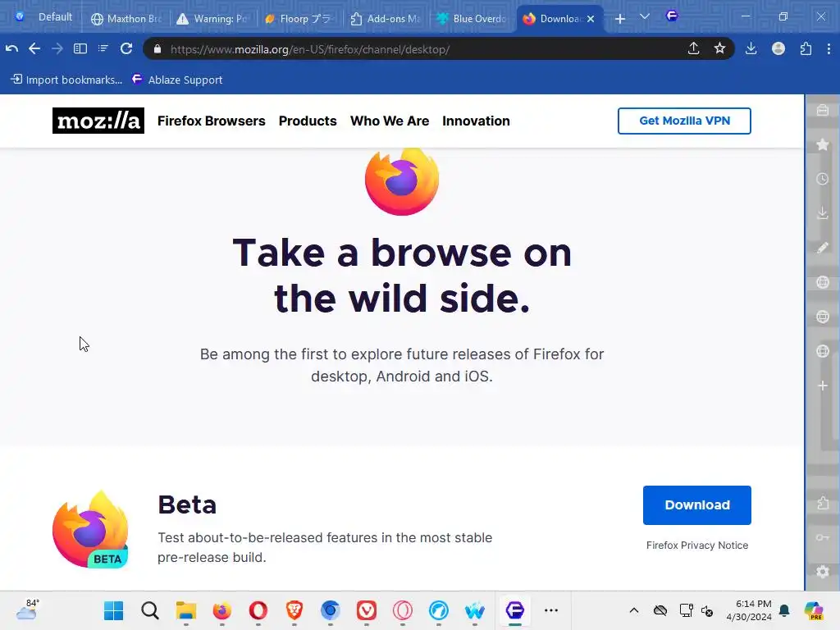840x630 pixels.
Task: Click the share page icon in address bar
Action: [x=693, y=48]
